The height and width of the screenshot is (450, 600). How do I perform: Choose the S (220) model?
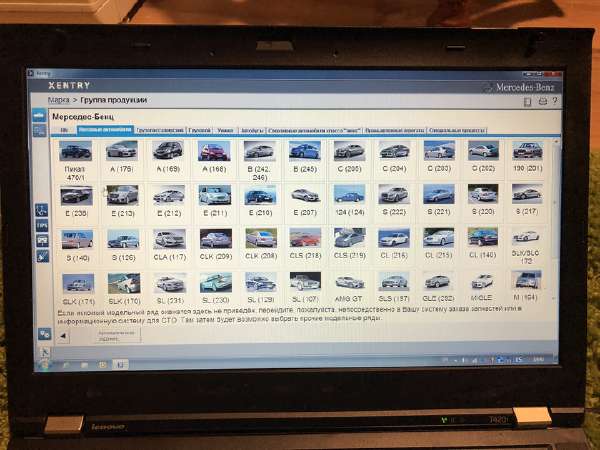[483, 200]
